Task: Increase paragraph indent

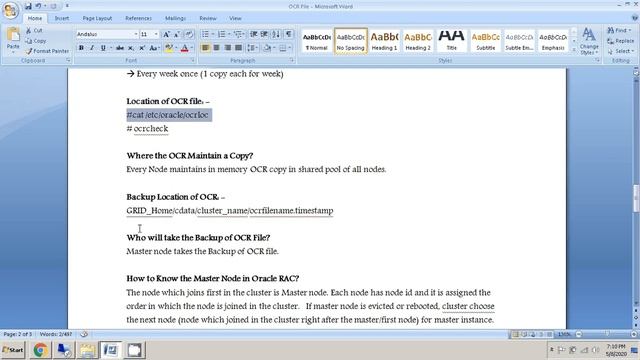Action: (264, 34)
